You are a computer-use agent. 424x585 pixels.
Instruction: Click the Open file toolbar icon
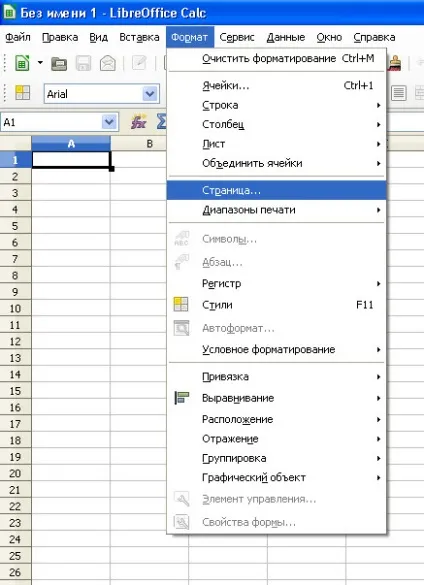coord(59,63)
